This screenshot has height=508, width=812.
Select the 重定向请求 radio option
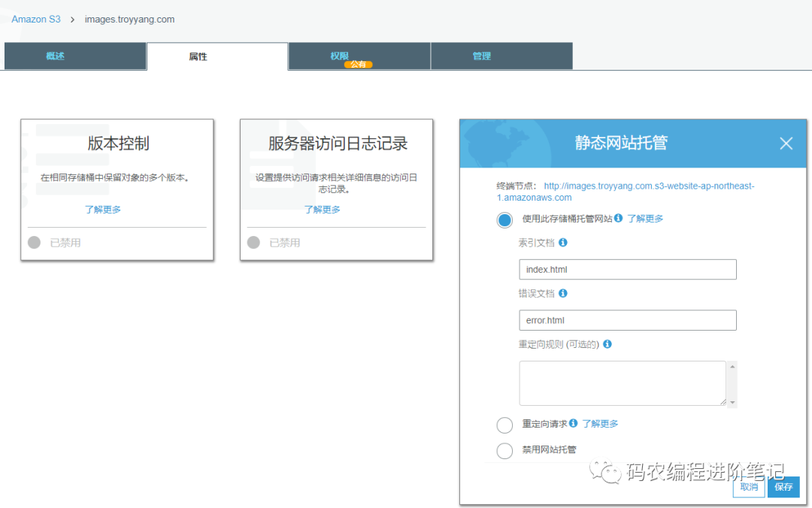click(x=504, y=425)
